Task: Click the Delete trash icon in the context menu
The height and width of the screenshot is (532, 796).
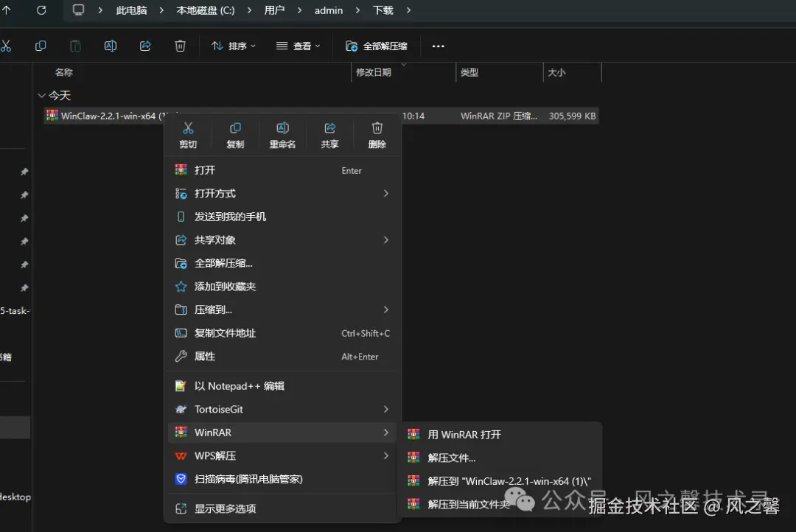Action: 377,128
